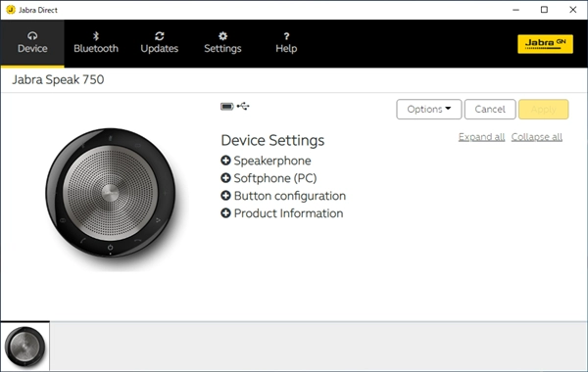Open the Updates tab
This screenshot has width=588, height=372.
(160, 43)
